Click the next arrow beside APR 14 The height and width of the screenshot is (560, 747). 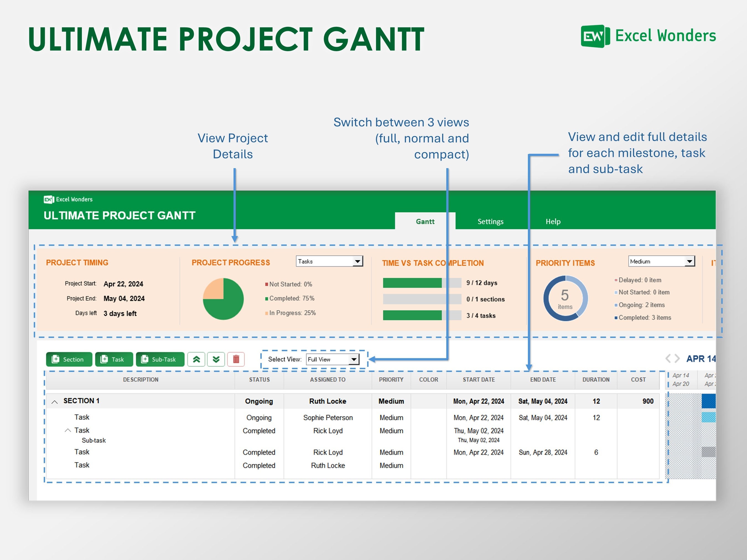point(676,358)
